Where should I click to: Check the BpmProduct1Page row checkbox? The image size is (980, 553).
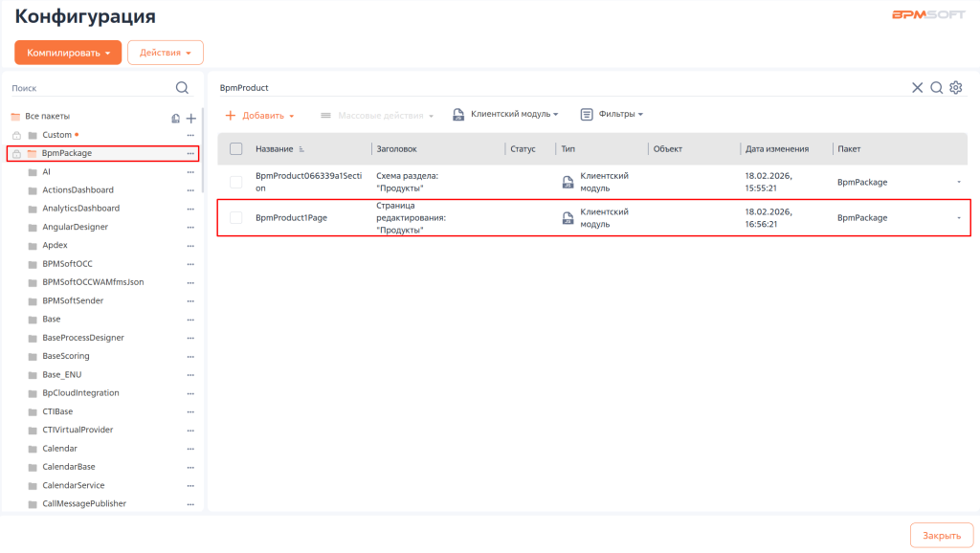pos(236,218)
